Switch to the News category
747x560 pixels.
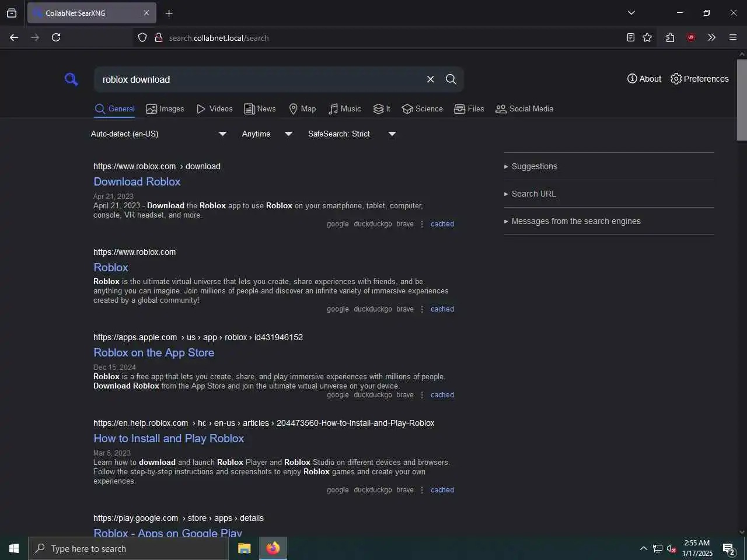[260, 109]
